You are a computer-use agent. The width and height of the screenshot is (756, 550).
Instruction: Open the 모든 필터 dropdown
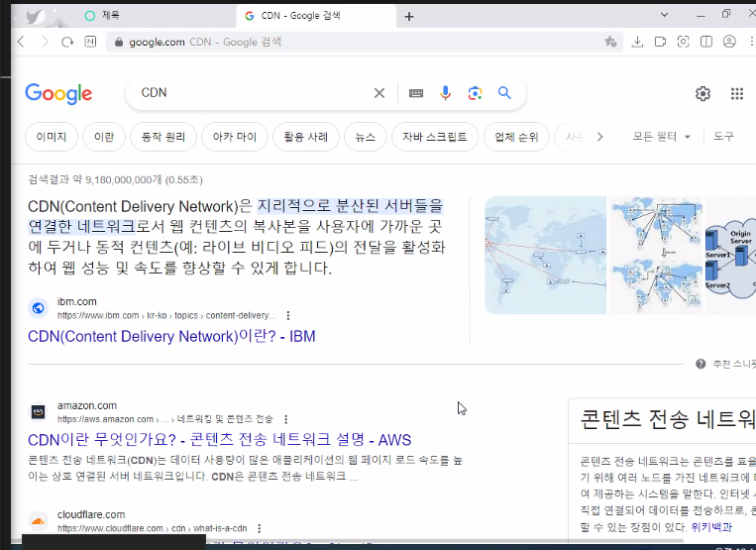click(x=661, y=137)
